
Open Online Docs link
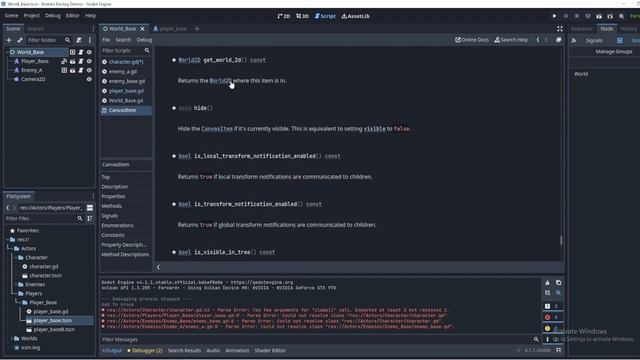472,40
